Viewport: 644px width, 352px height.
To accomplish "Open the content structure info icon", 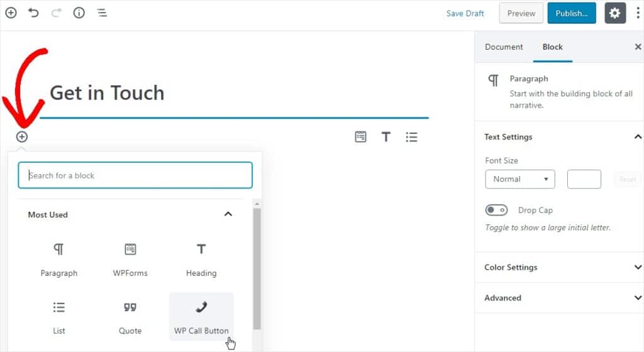I will (79, 13).
